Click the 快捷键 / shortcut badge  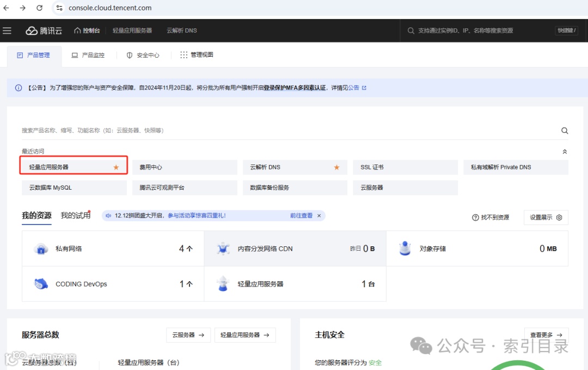coord(566,31)
